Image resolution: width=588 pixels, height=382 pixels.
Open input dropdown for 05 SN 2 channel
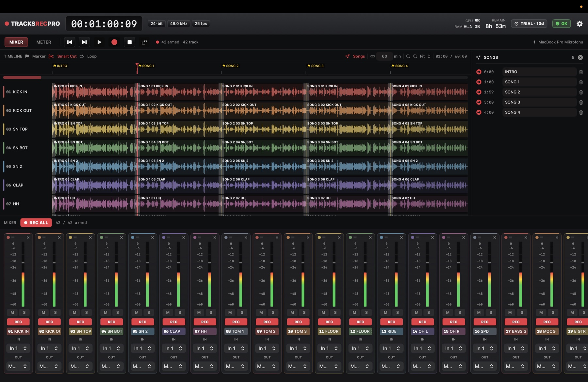tap(143, 348)
